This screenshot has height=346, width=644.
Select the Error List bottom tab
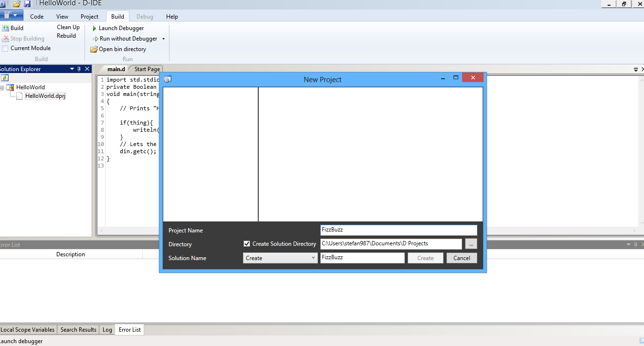(130, 330)
